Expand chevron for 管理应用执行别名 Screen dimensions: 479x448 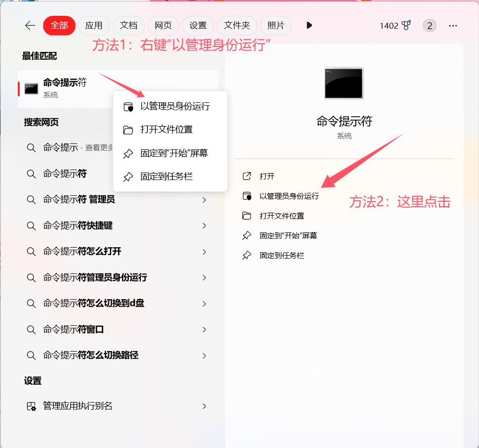[x=204, y=406]
